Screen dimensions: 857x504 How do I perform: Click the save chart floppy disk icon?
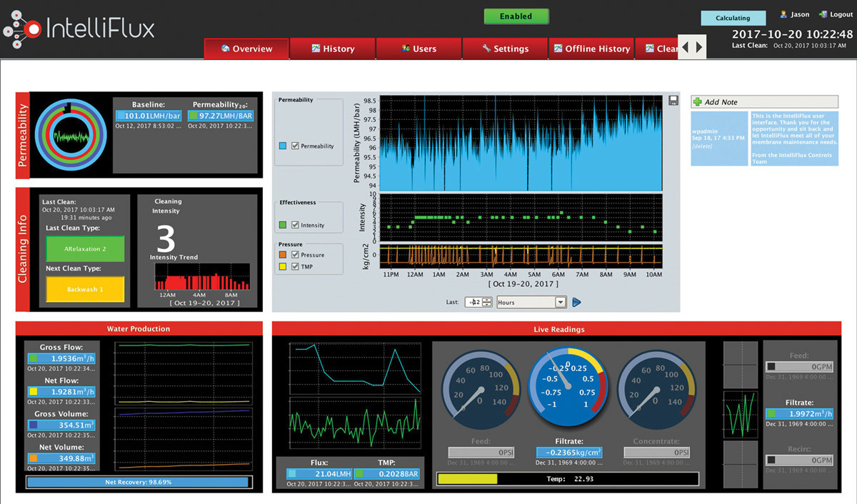(673, 101)
